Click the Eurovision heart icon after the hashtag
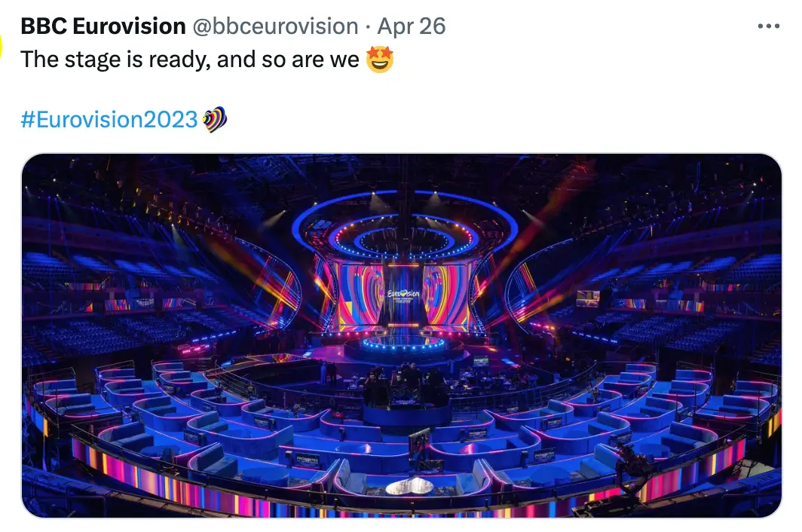The height and width of the screenshot is (532, 802). 215,119
